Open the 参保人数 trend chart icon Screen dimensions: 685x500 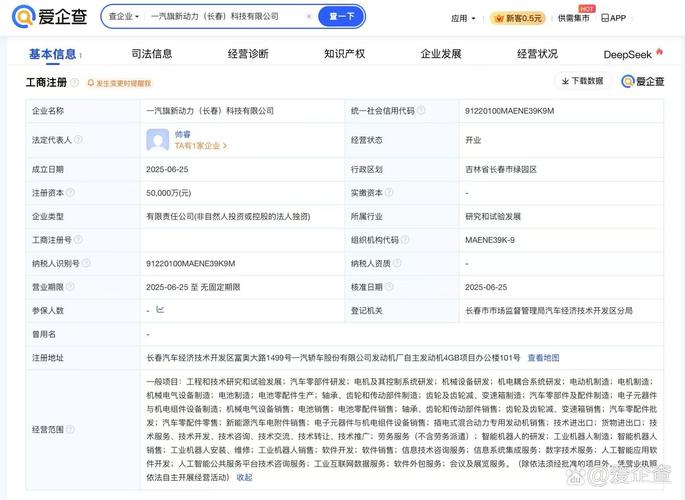coord(160,310)
